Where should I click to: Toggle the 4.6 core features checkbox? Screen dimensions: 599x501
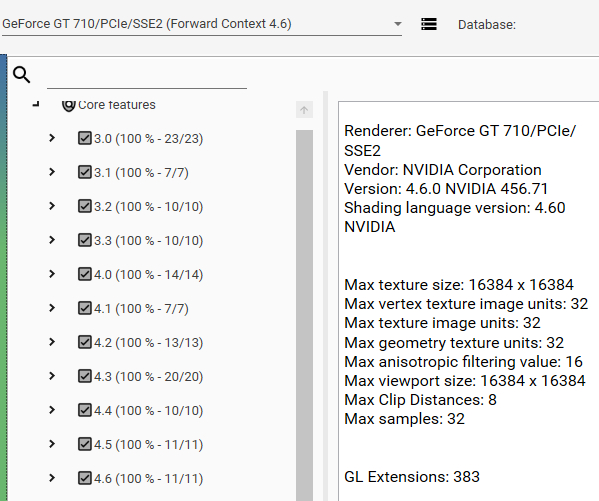(x=85, y=478)
